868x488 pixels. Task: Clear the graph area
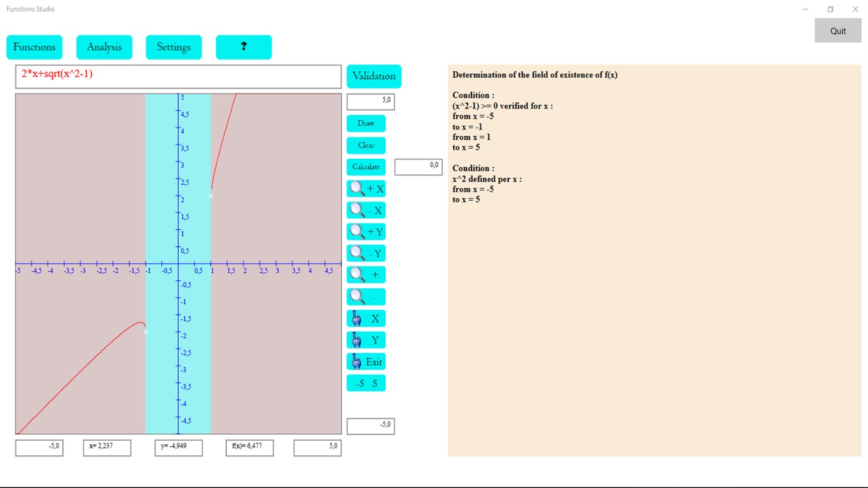click(365, 144)
